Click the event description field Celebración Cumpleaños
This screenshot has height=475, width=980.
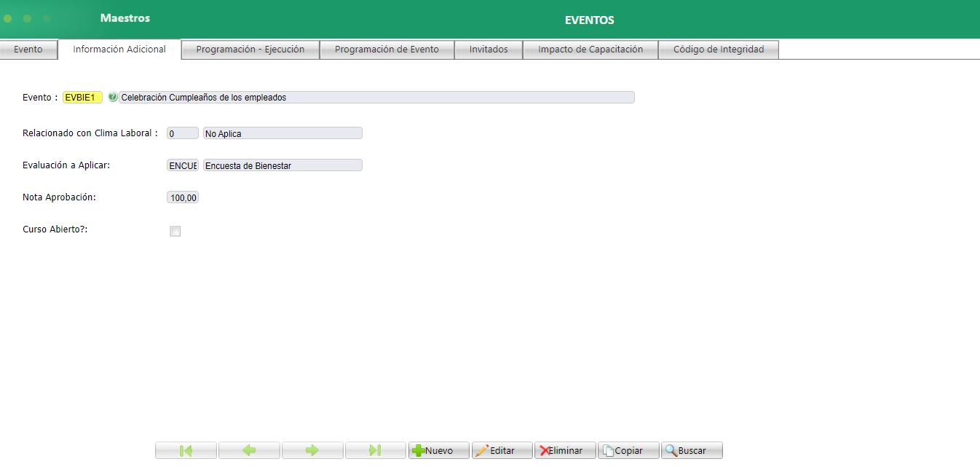[x=376, y=97]
